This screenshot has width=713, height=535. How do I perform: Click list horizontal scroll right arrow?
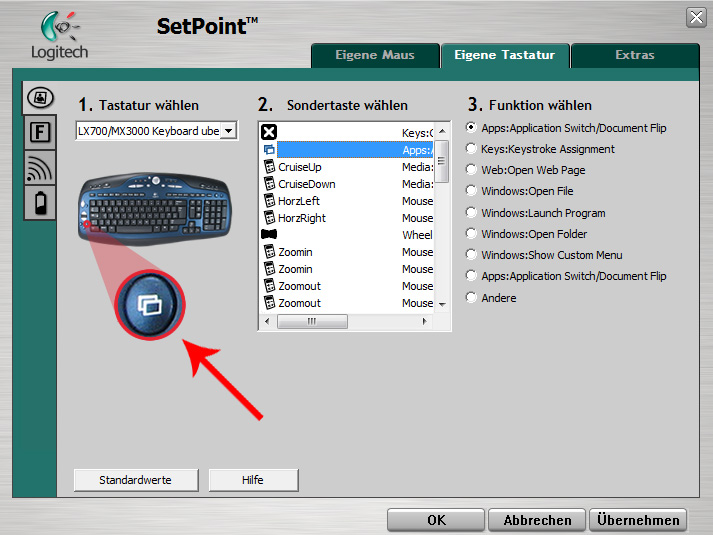pos(425,321)
